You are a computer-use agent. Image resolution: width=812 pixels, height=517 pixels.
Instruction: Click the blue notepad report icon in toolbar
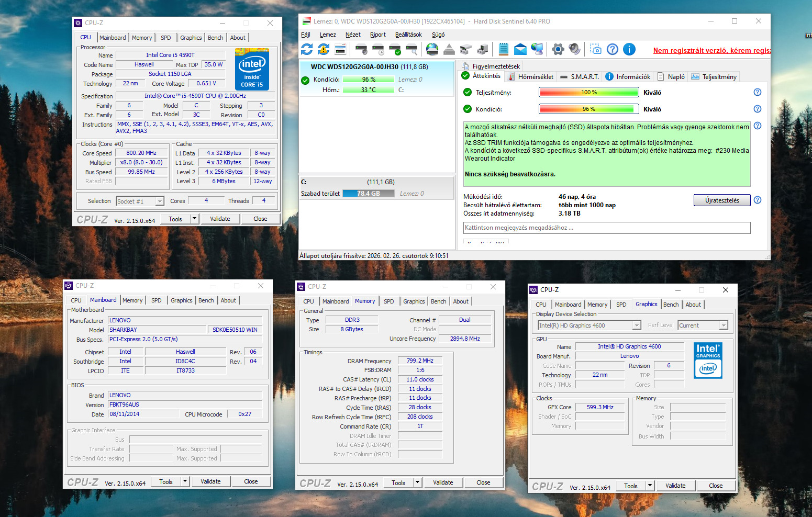click(503, 49)
